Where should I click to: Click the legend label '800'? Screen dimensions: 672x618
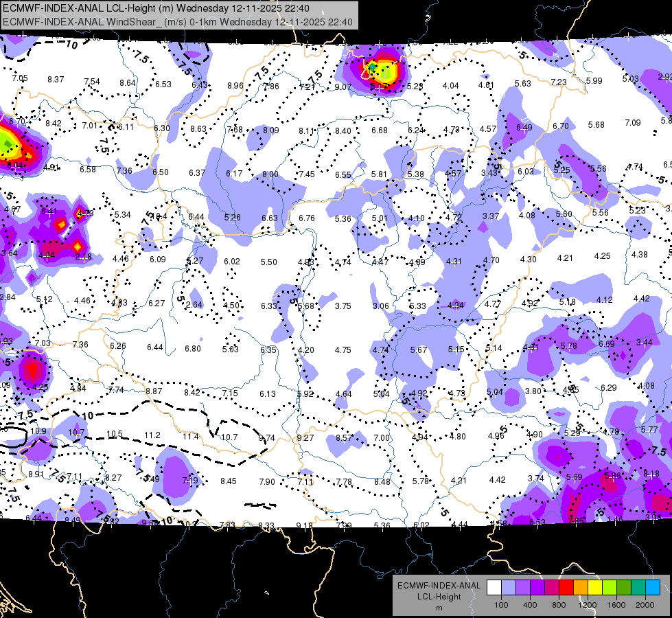click(x=559, y=605)
